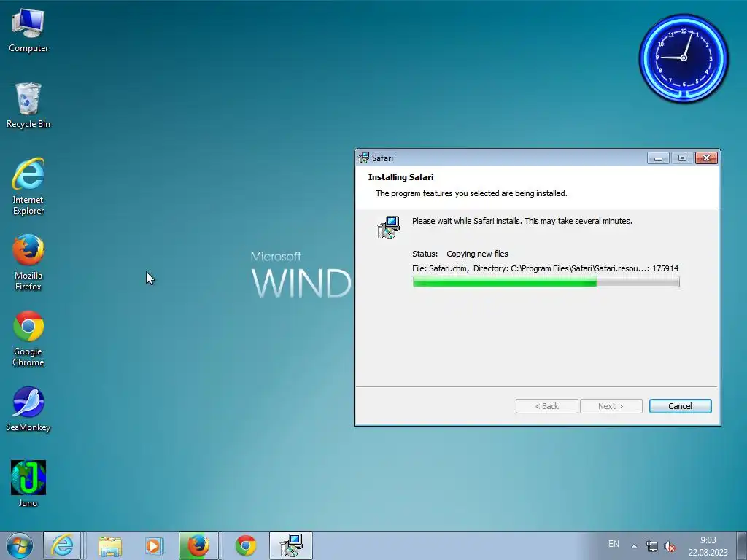
Task: Click the setup icon beside the wait message
Action: coord(388,227)
